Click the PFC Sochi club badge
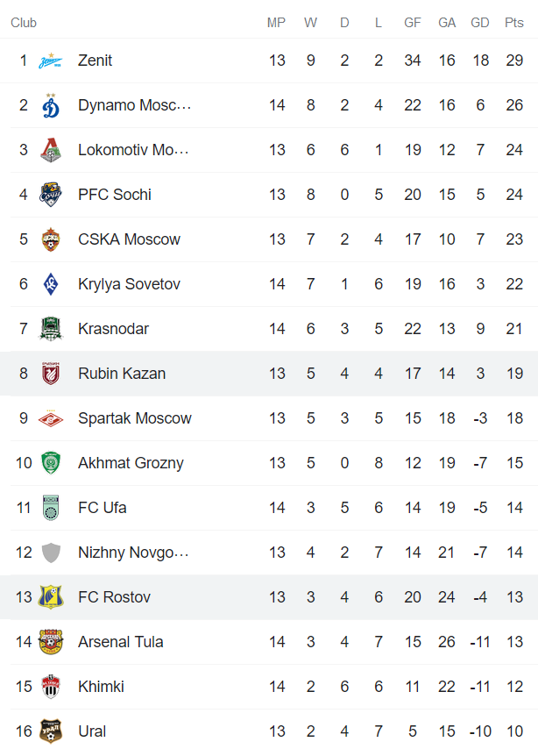 53,194
